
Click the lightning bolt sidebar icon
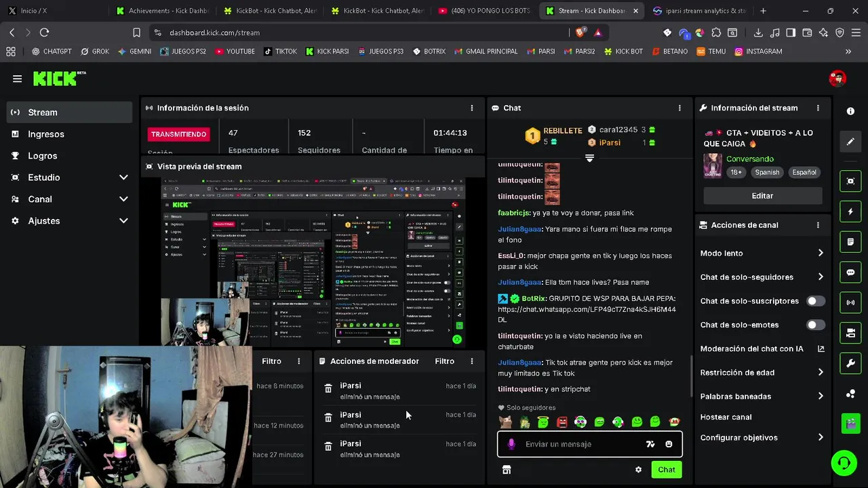[850, 211]
